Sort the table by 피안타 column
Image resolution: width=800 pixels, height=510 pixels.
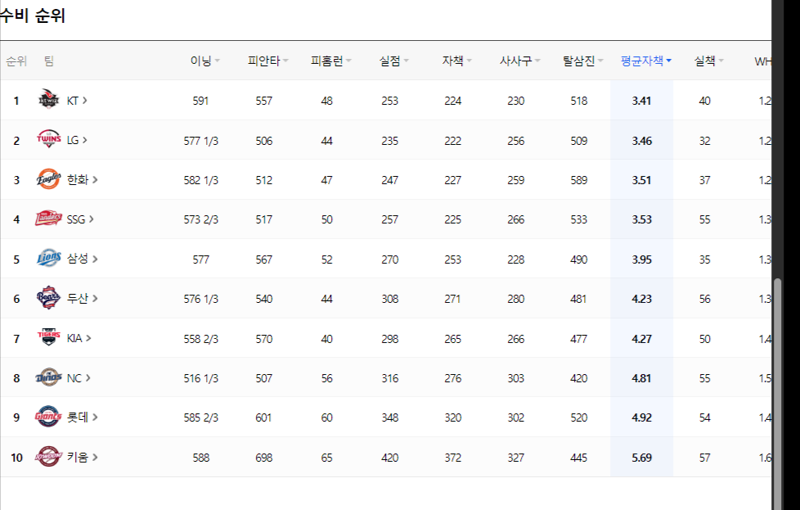pyautogui.click(x=268, y=61)
